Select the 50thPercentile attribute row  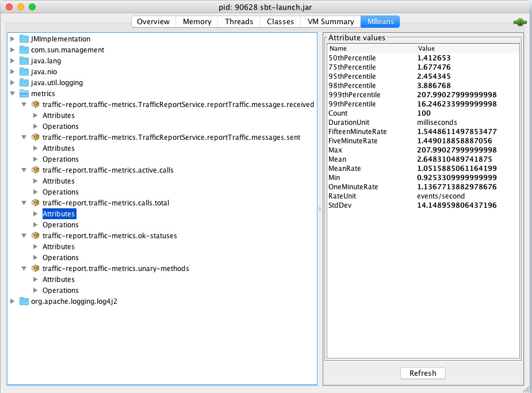click(x=423, y=58)
